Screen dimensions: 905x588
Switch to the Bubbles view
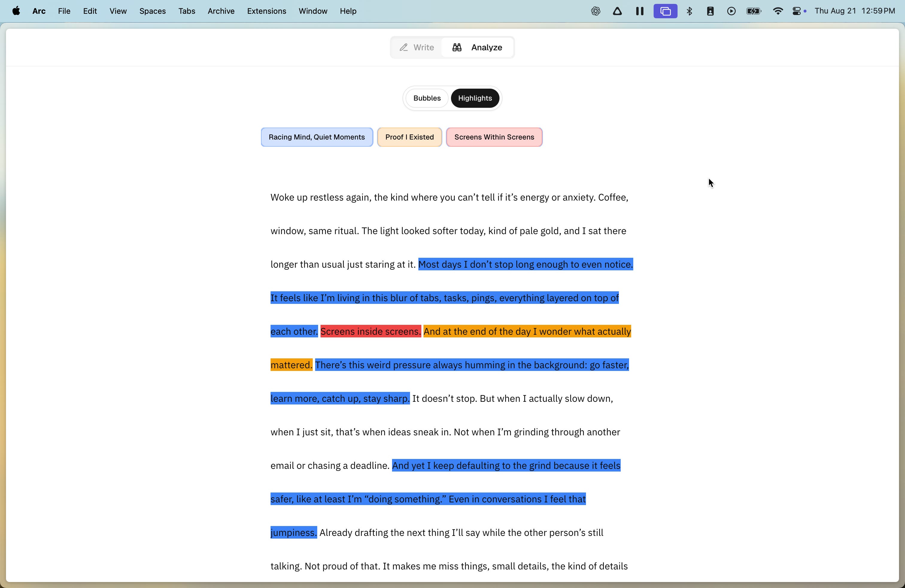pos(427,98)
